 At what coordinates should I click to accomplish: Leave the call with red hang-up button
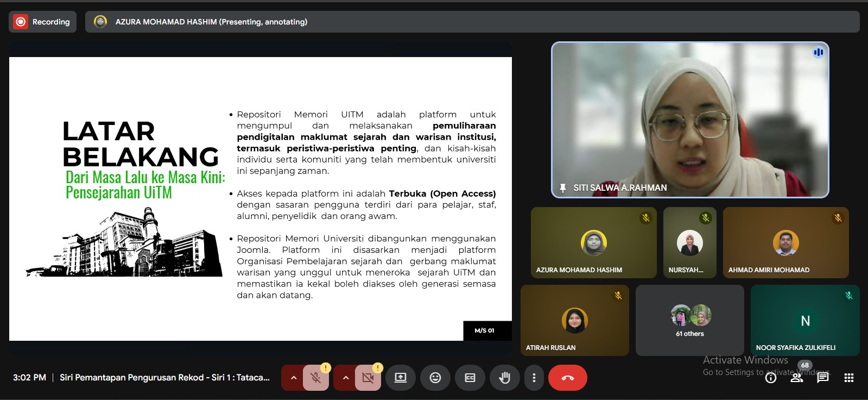[x=567, y=378]
